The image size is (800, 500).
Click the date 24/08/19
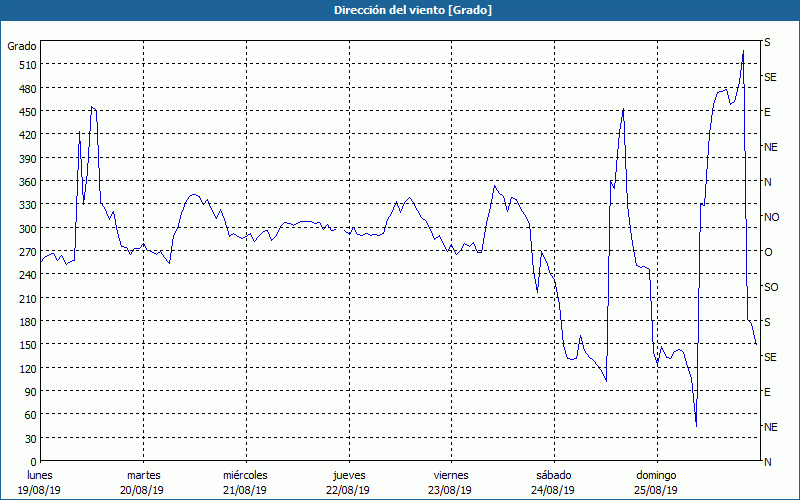pyautogui.click(x=554, y=490)
